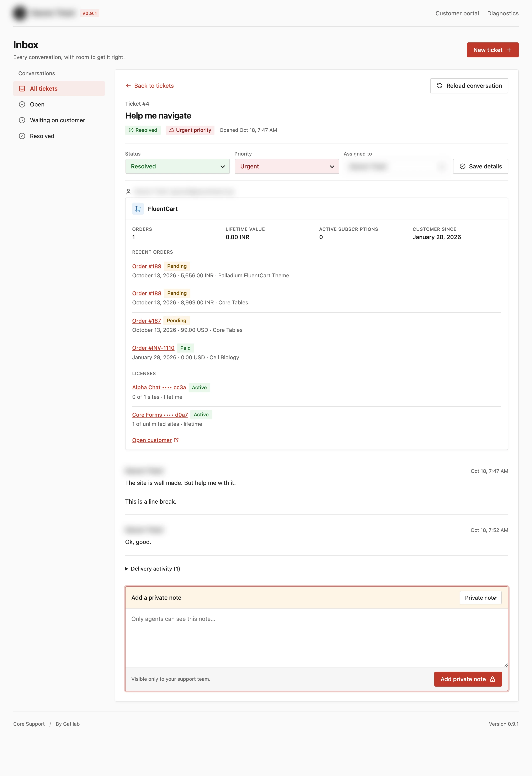Click the green Resolved status badge
The width and height of the screenshot is (532, 776).
coord(143,130)
